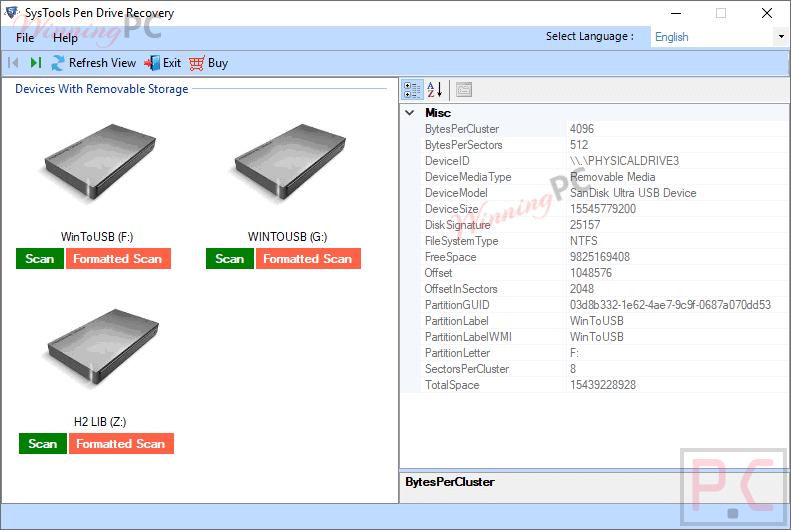Switch property grid to Categorized view

pyautogui.click(x=412, y=90)
